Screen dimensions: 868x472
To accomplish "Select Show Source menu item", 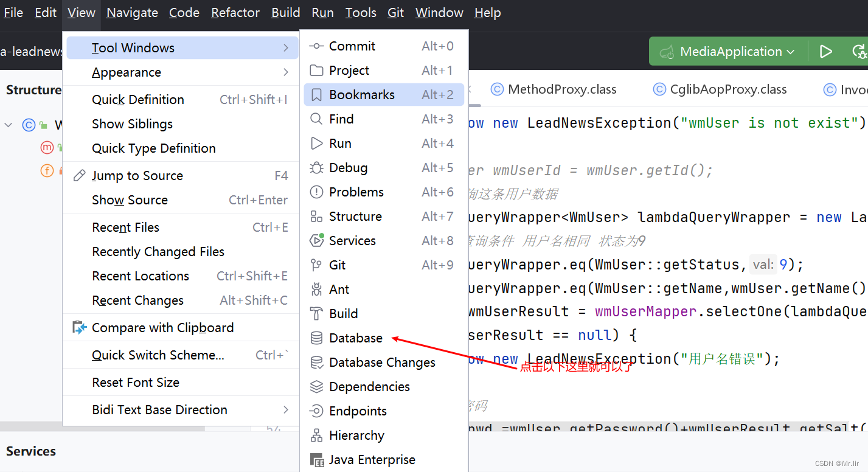I will pyautogui.click(x=181, y=200).
